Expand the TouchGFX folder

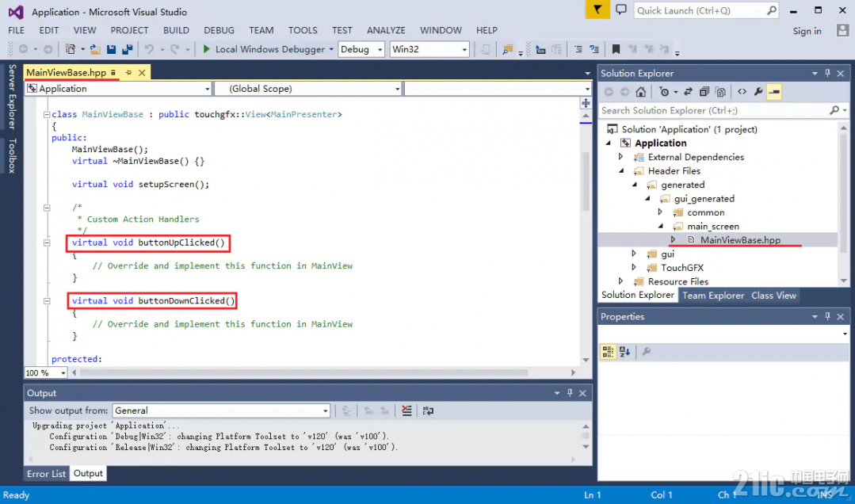click(634, 267)
